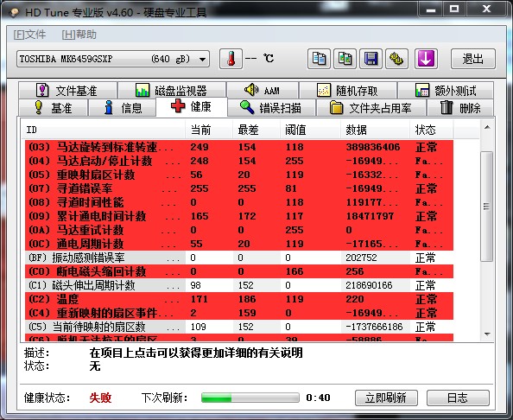The height and width of the screenshot is (420, 513).
Task: Click the 最差 column header
Action: click(x=256, y=130)
